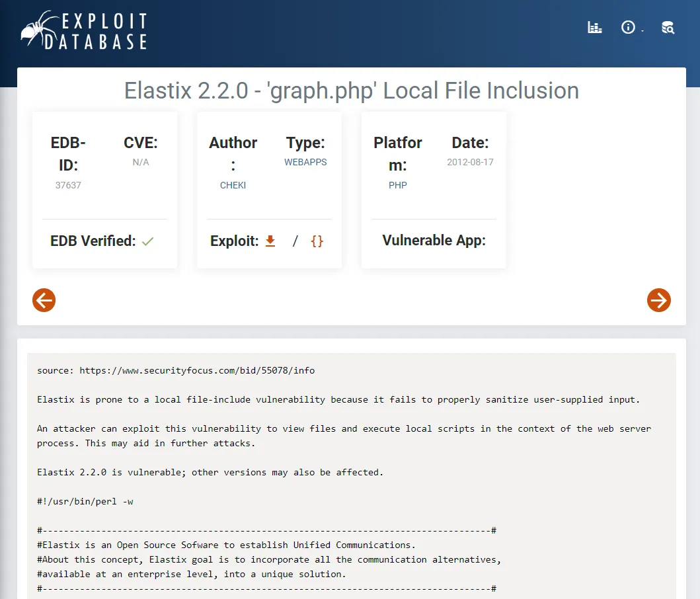Open the database search icon
This screenshot has width=700, height=599.
pyautogui.click(x=668, y=28)
